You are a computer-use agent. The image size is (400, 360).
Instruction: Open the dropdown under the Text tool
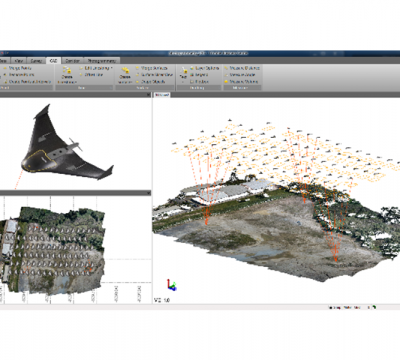pos(183,81)
